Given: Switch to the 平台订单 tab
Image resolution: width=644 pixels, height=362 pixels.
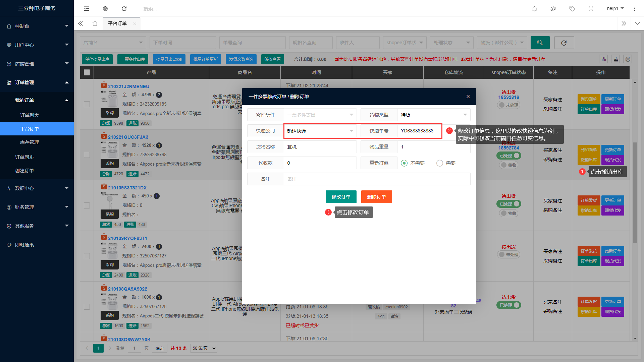Looking at the screenshot, I should (x=117, y=23).
